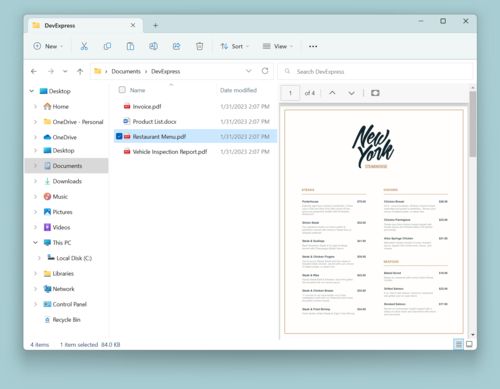This screenshot has width=500, height=389.
Task: Click the Delete trash icon
Action: (x=200, y=46)
